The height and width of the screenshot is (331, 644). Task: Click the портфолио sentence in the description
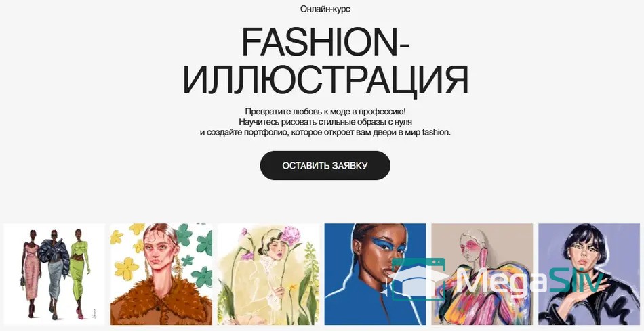tap(325, 133)
